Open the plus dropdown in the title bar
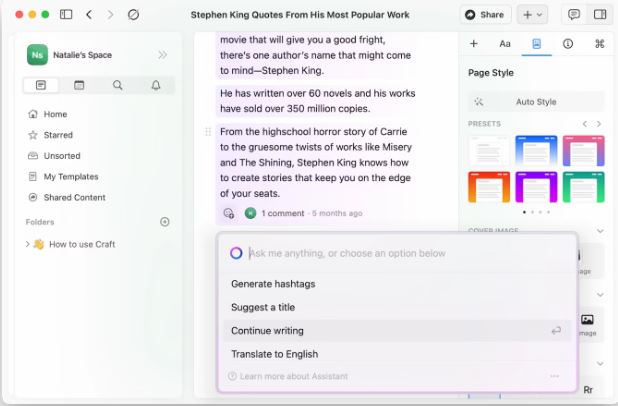 coord(532,15)
